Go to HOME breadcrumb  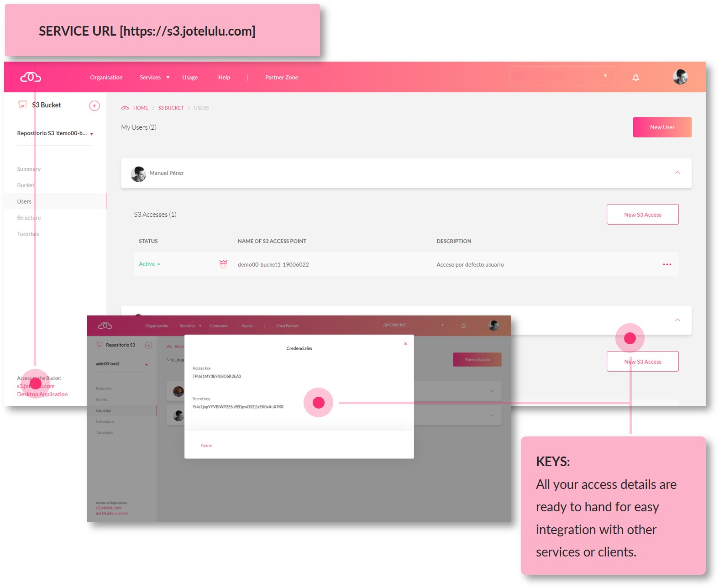141,108
